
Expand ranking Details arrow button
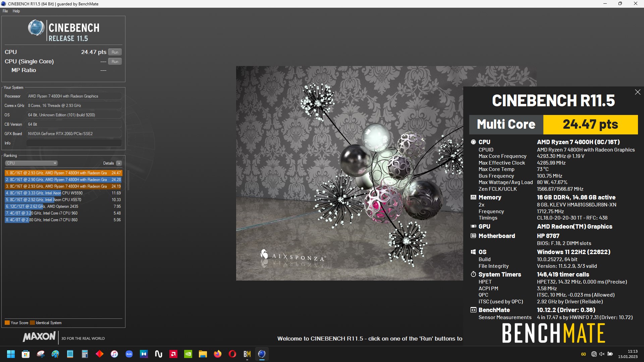(x=119, y=163)
